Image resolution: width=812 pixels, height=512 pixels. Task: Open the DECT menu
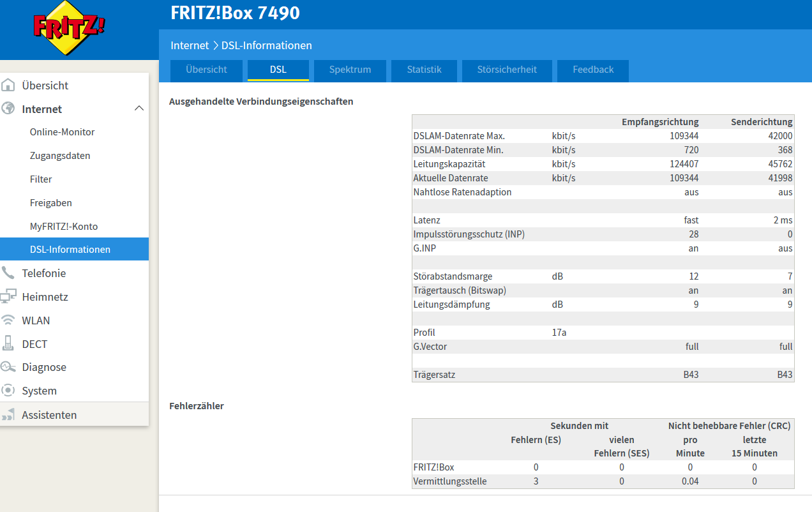[x=34, y=344]
